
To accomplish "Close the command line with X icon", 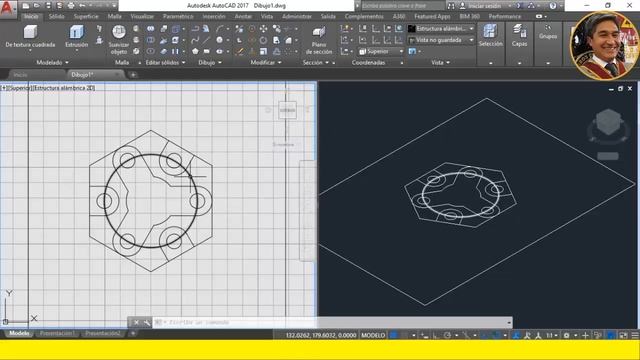I will 136,322.
